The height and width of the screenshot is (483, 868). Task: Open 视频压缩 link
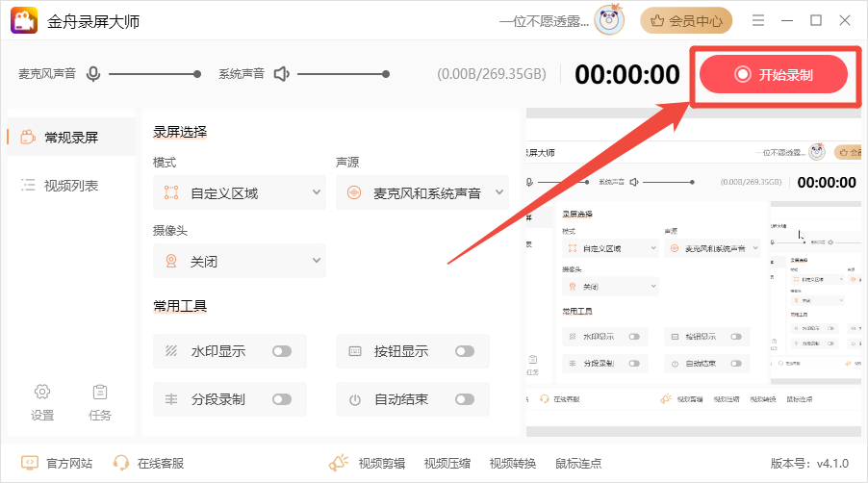coord(447,463)
